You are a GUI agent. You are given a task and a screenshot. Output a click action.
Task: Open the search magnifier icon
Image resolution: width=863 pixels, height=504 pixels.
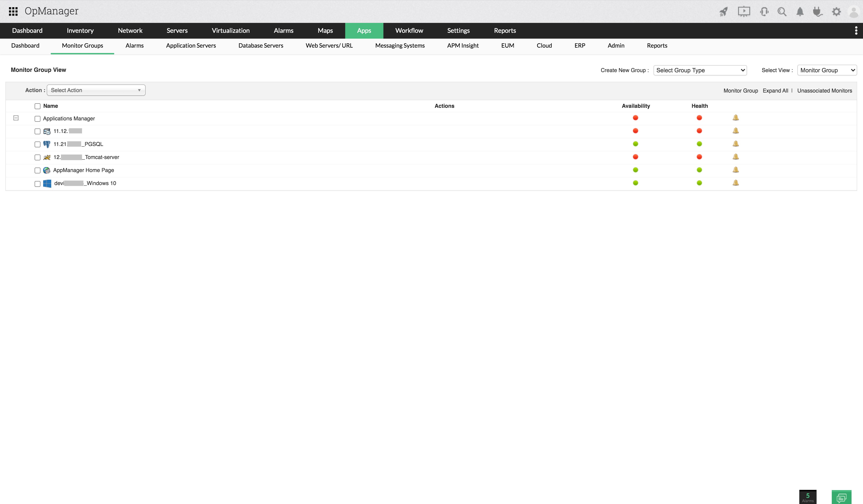point(782,12)
